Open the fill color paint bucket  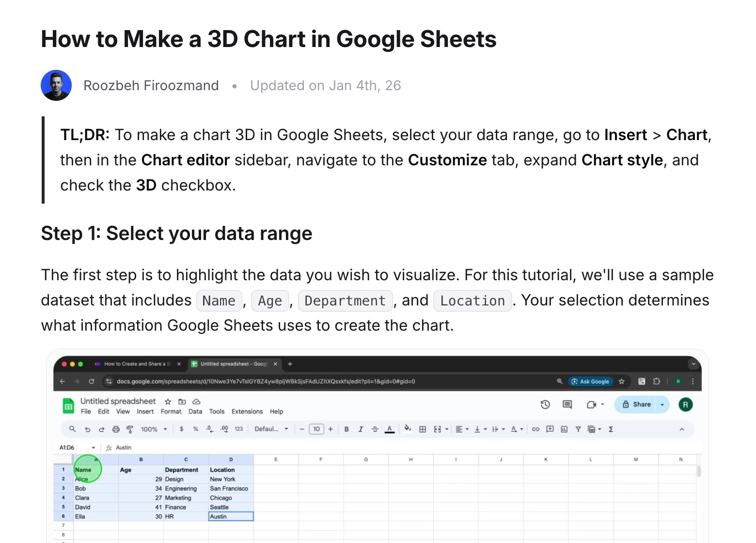[408, 429]
